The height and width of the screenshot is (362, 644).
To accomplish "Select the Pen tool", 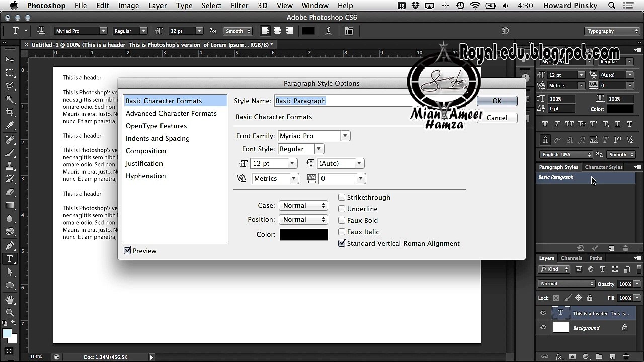I will [10, 246].
